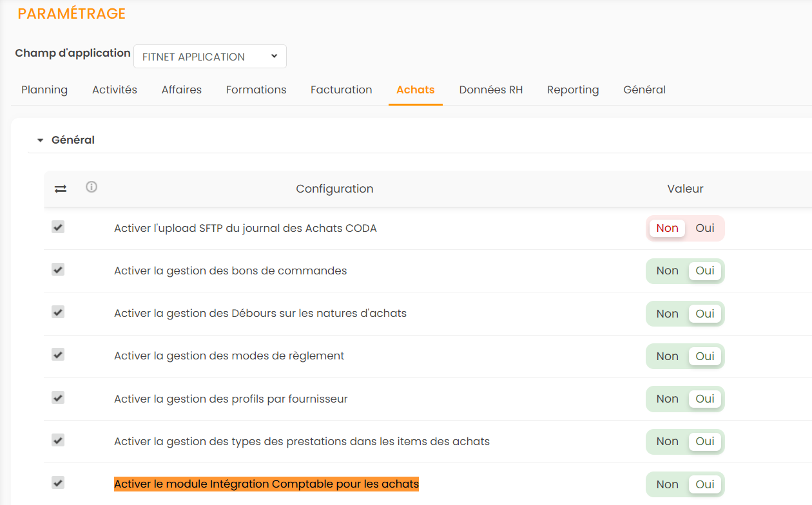Toggle checkbox for Débours sur natures d'achats
The width and height of the screenshot is (812, 505).
click(58, 312)
